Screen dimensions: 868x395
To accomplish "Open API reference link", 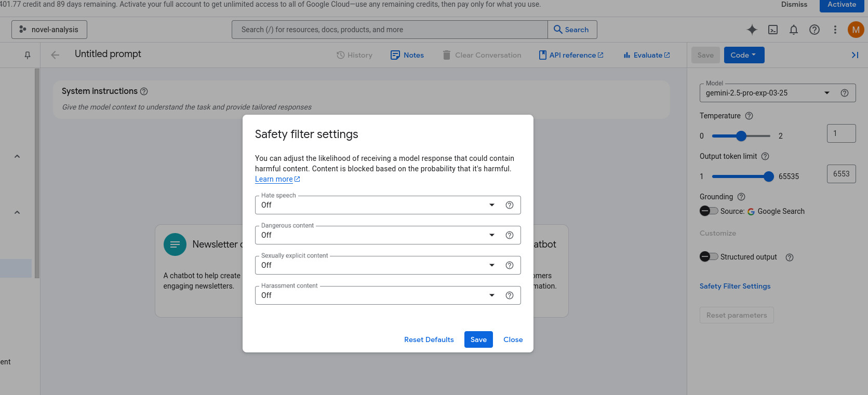I will point(571,55).
